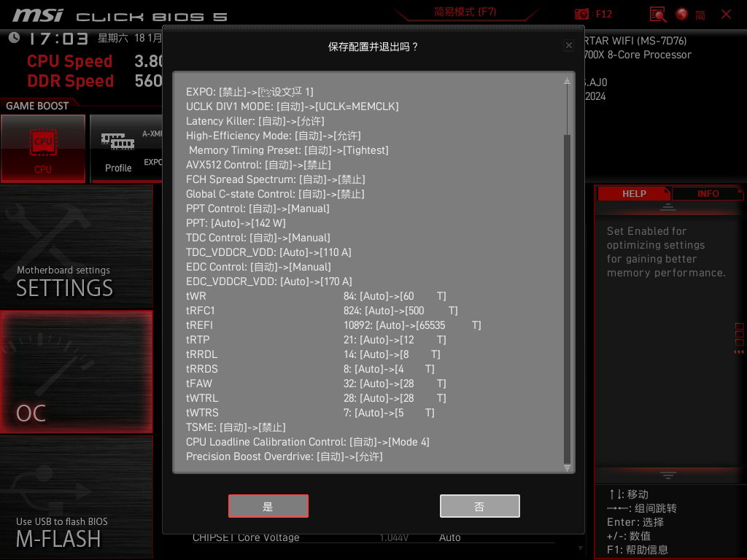747x560 pixels.
Task: Click the 'High-Efficiency Mode' change line
Action: click(x=274, y=136)
